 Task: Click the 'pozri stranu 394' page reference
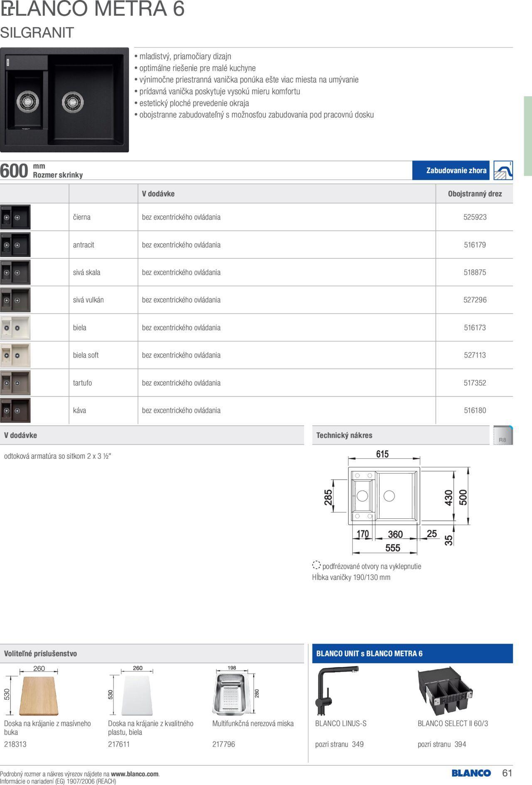tap(442, 744)
